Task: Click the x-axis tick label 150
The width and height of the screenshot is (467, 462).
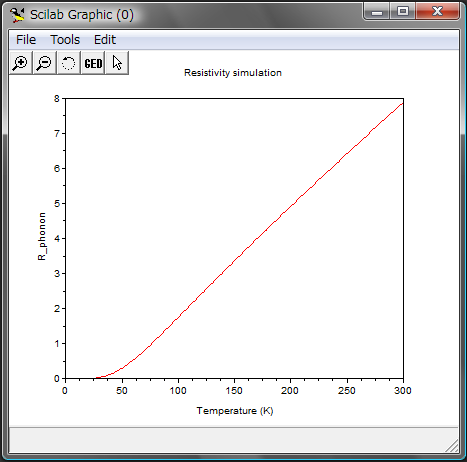Action: (x=234, y=391)
